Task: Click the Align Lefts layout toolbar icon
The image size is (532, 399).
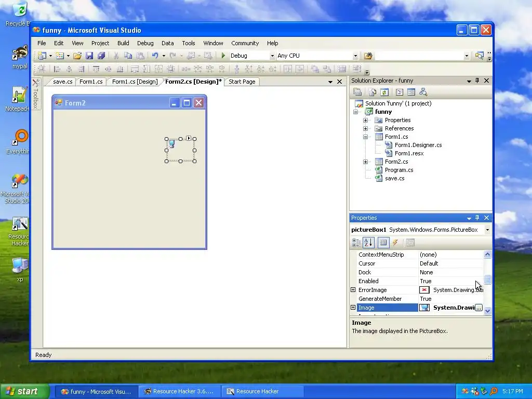Action: 57,69
